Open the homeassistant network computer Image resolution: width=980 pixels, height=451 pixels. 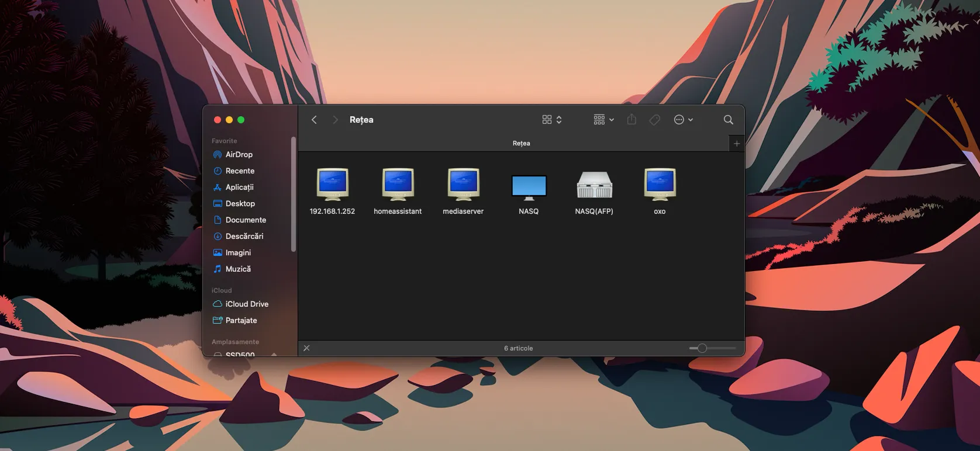click(398, 185)
